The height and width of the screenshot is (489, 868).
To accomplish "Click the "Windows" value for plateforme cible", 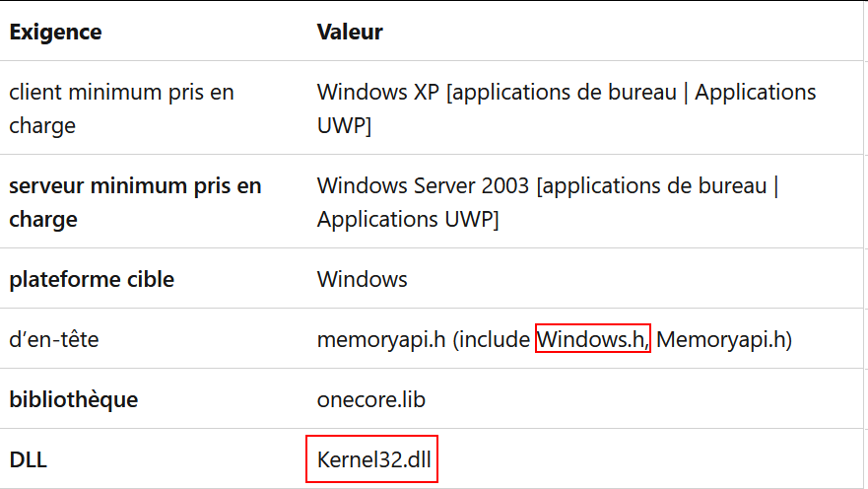I will [x=362, y=279].
